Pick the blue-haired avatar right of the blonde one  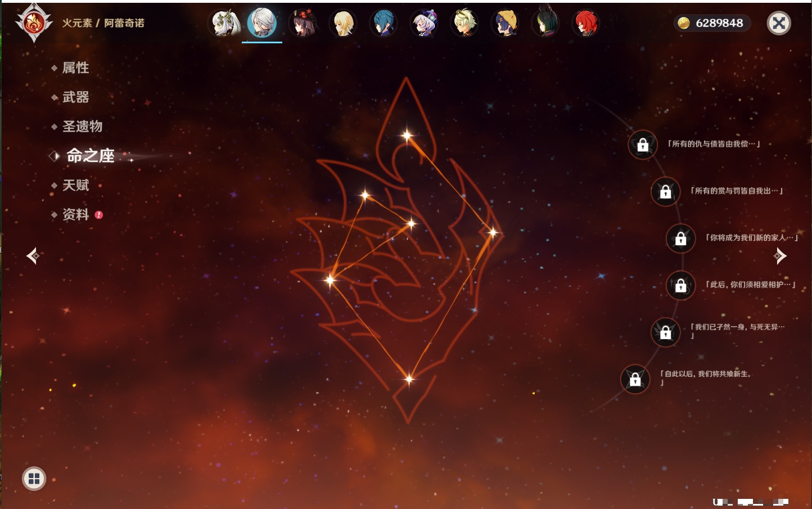384,23
